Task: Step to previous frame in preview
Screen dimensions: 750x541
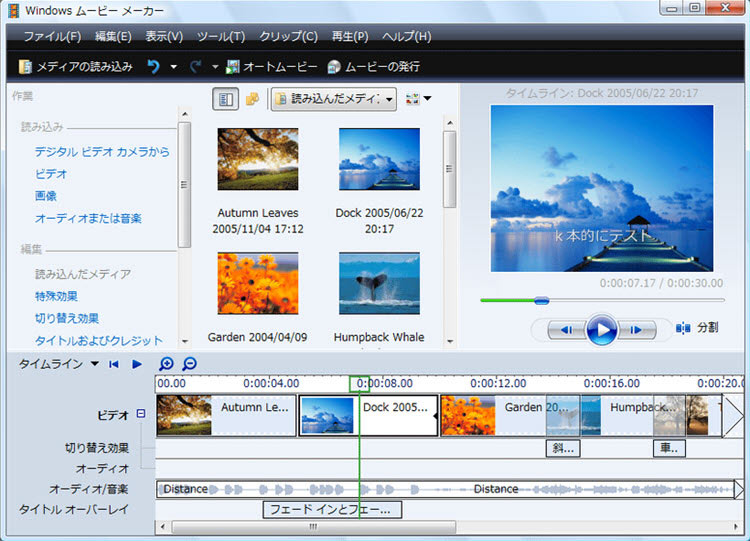Action: click(567, 330)
